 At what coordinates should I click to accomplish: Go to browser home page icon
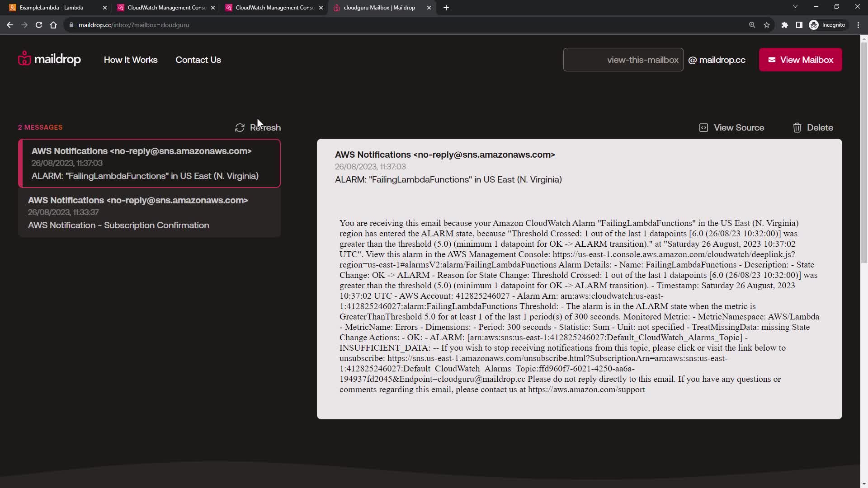(53, 25)
